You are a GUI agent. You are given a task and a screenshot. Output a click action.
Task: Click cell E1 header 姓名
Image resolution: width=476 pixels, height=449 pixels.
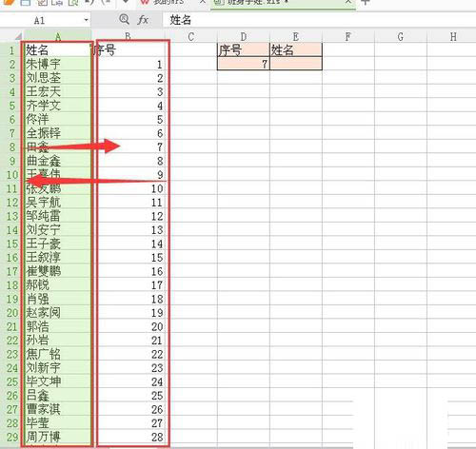tap(296, 50)
